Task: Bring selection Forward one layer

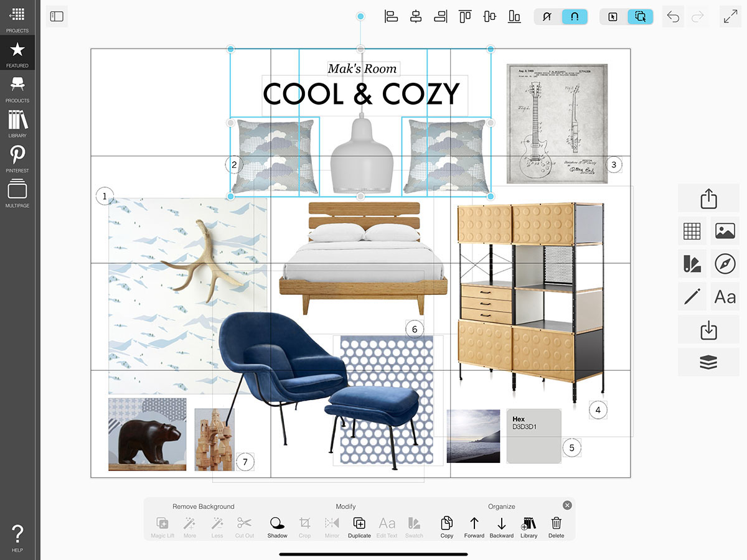Action: (x=474, y=527)
